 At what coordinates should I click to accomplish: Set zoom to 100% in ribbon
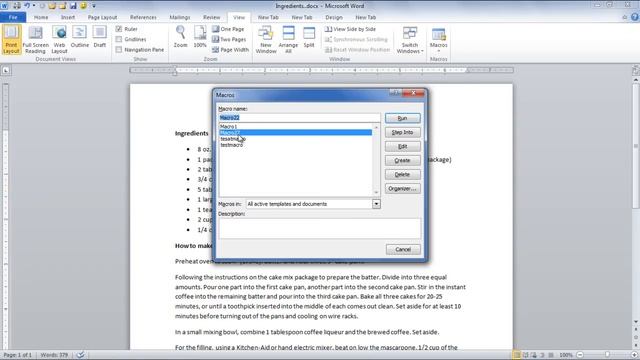(x=200, y=37)
